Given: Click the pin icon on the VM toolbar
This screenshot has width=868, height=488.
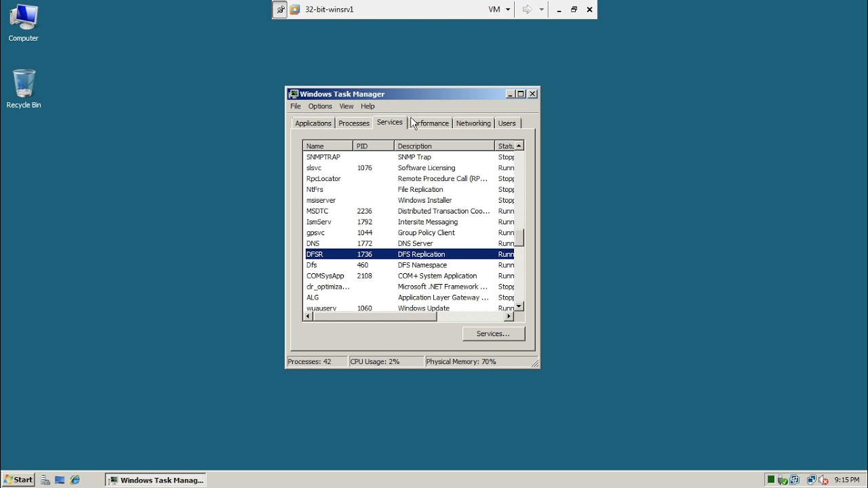Looking at the screenshot, I should click(280, 9).
